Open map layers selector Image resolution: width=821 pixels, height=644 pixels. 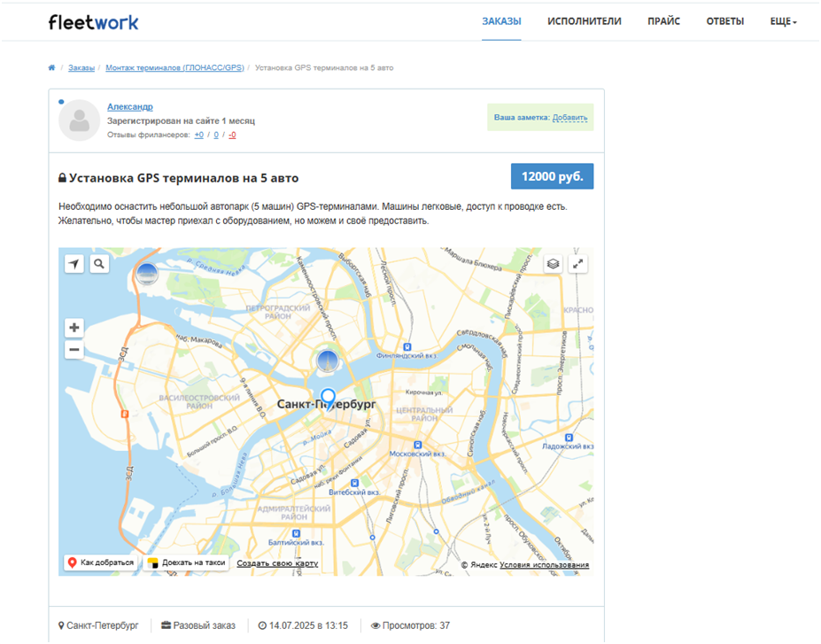coord(553,264)
